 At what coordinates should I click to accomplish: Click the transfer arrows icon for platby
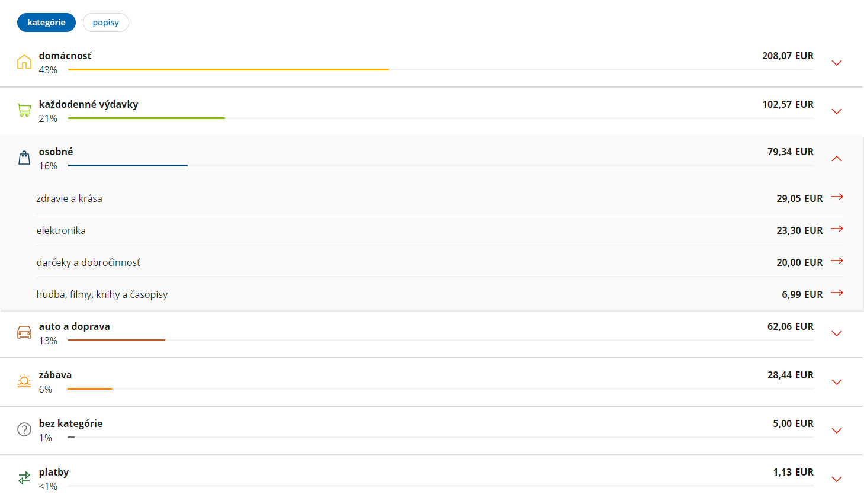[24, 478]
